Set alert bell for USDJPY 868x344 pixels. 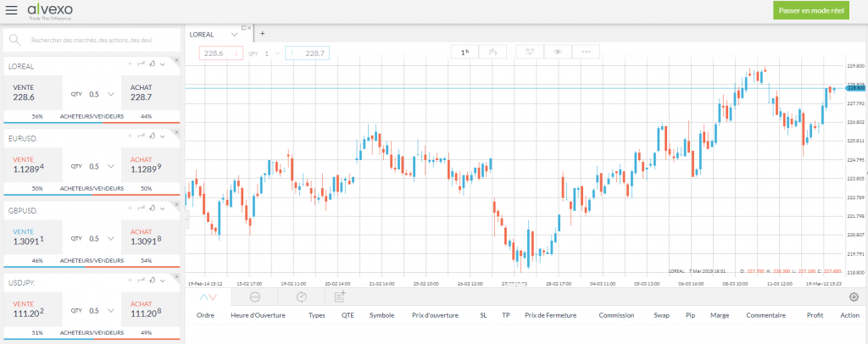pos(153,280)
